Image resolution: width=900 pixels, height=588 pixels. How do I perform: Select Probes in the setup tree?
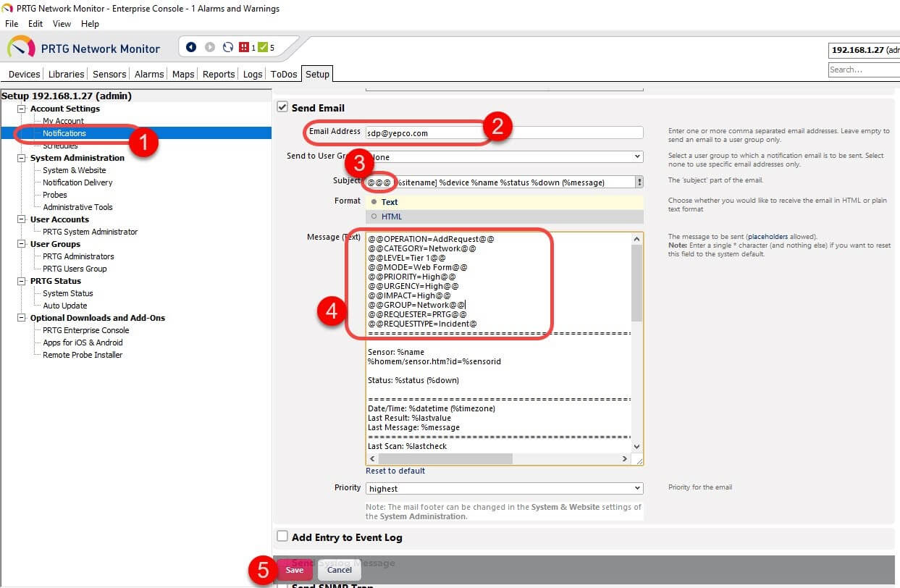pos(55,195)
